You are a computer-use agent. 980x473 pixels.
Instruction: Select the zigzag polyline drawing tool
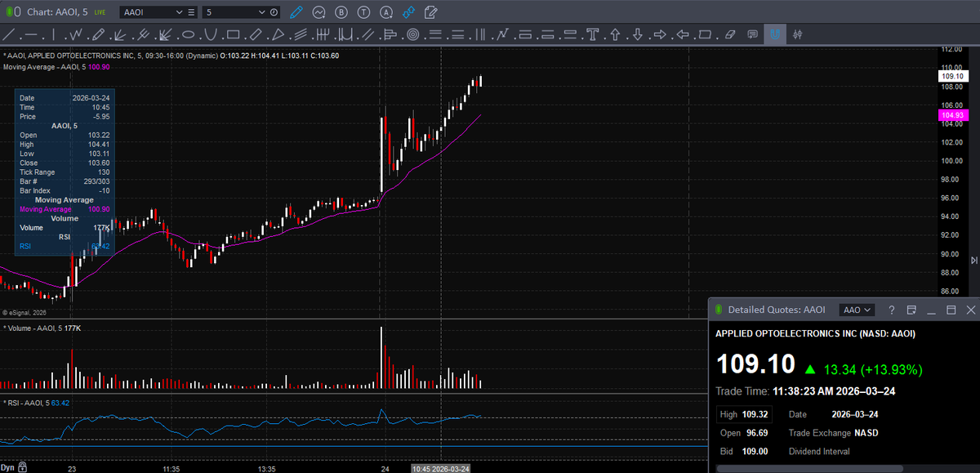(x=76, y=34)
